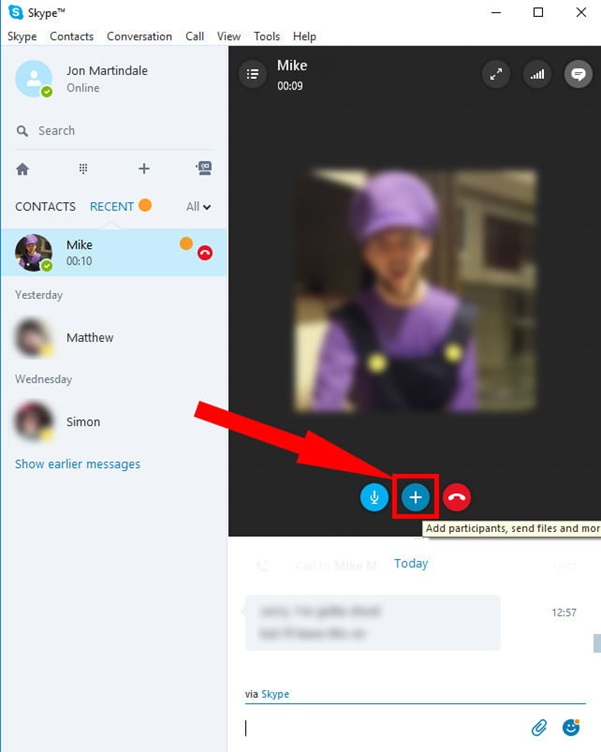Go to Skype Home icon

(22, 169)
